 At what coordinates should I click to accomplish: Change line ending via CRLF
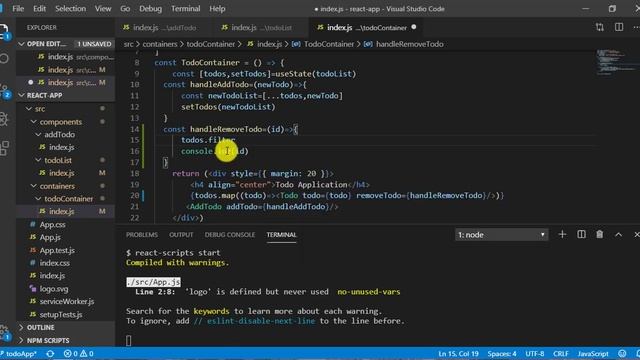561,353
